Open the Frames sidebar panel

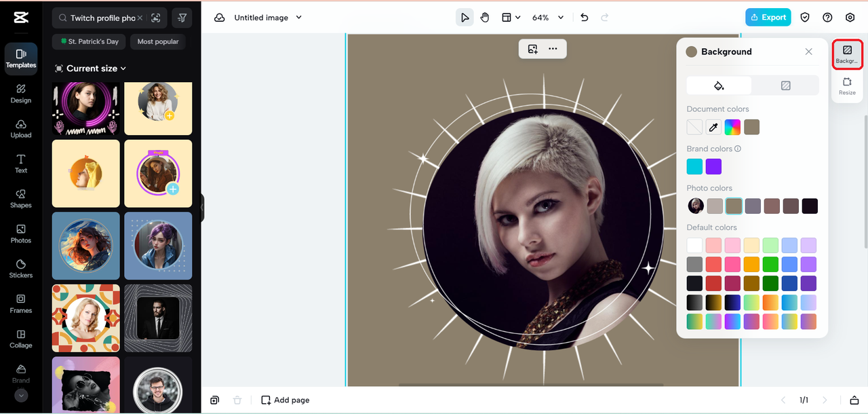click(x=21, y=304)
